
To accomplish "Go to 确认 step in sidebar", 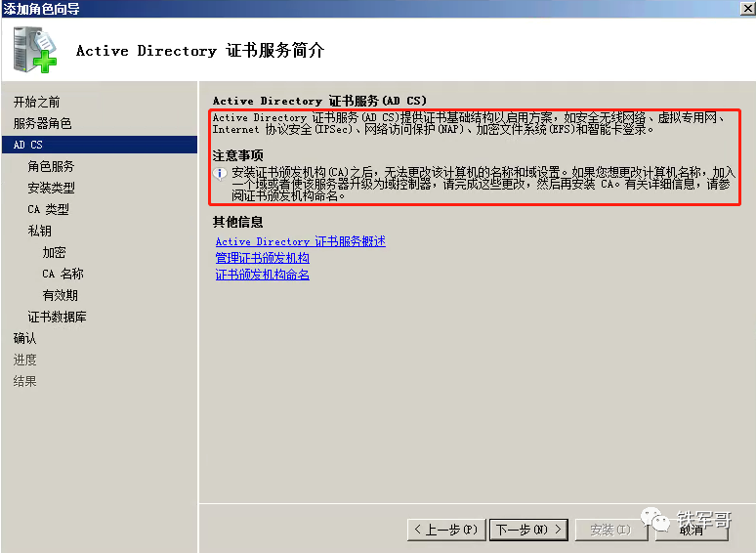I will (x=24, y=338).
